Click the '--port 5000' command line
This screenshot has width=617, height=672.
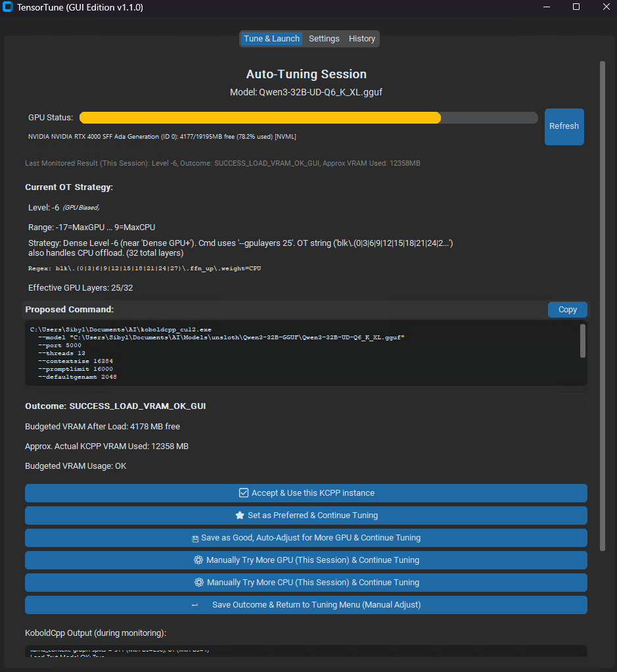60,345
